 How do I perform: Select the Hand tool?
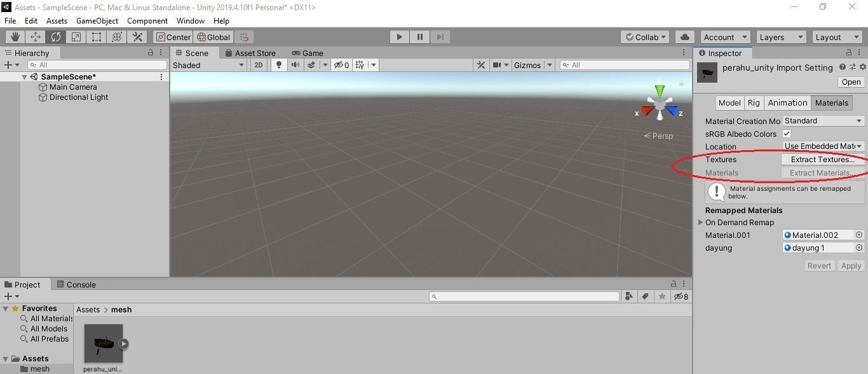click(x=15, y=37)
